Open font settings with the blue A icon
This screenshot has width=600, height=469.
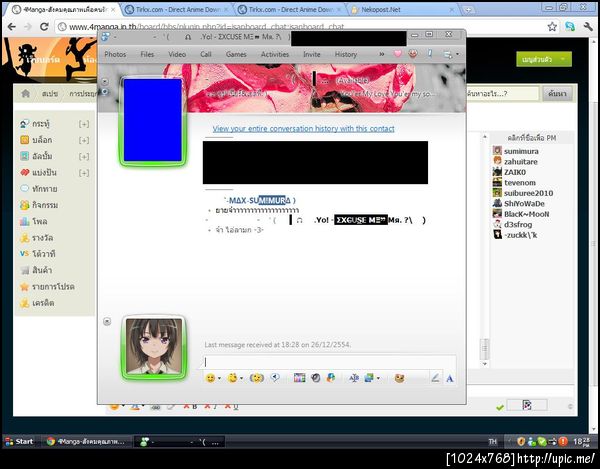tap(450, 379)
